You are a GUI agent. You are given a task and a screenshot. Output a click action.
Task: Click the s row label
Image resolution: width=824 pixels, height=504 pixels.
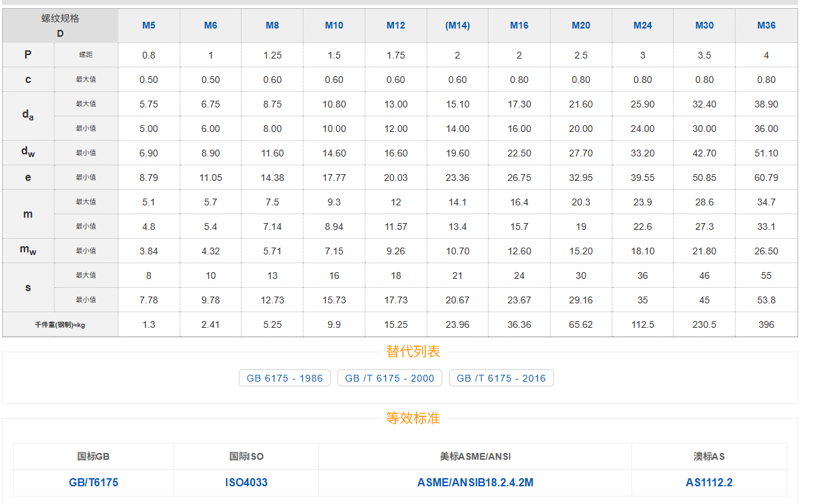tap(28, 287)
